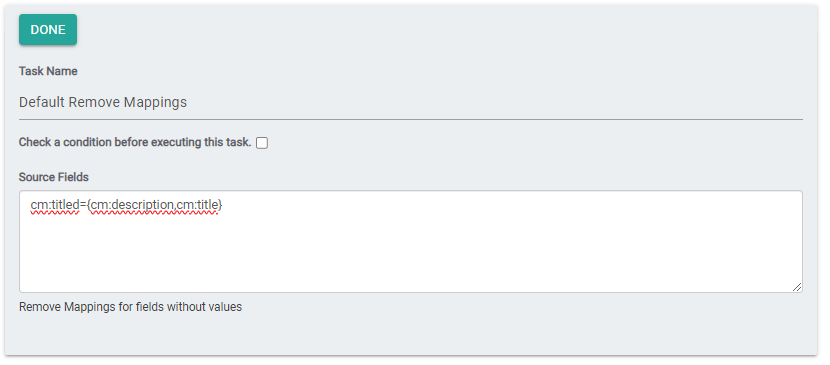This screenshot has width=830, height=365.
Task: Click the textarea resize handle corner
Action: click(x=797, y=287)
